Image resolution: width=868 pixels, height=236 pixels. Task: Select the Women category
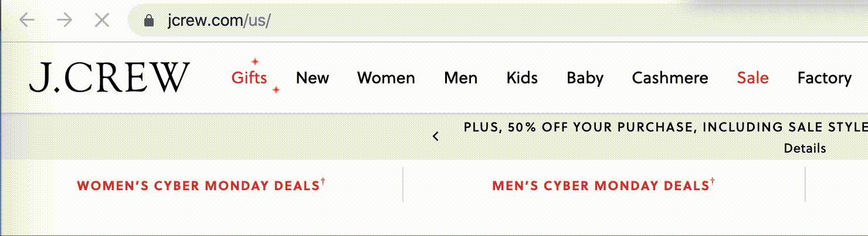pos(386,77)
